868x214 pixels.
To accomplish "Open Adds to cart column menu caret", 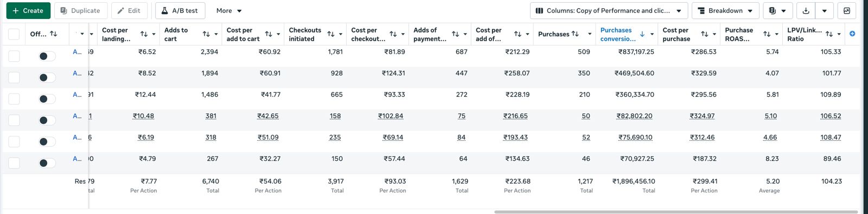I will click(216, 34).
